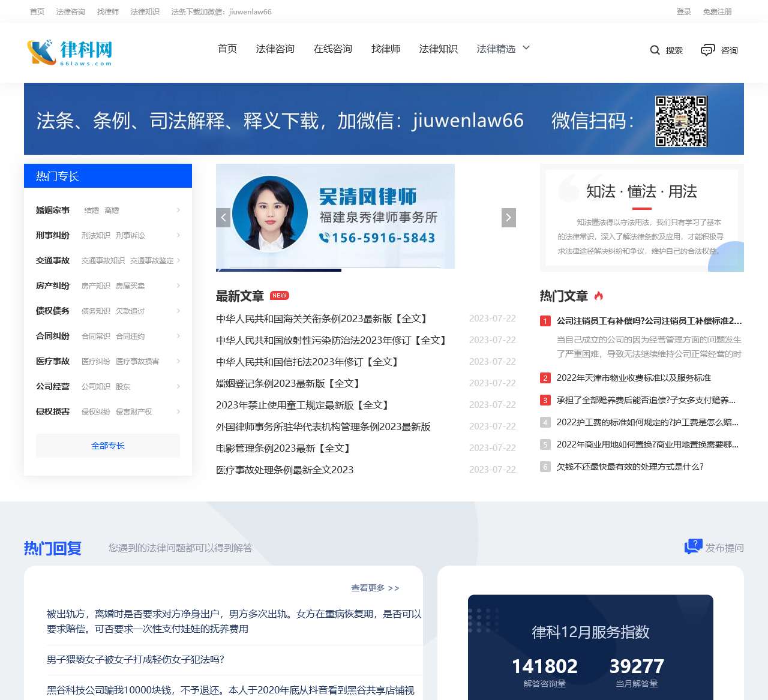Click the WeChat QR code image
Image resolution: width=768 pixels, height=700 pixels.
click(682, 121)
